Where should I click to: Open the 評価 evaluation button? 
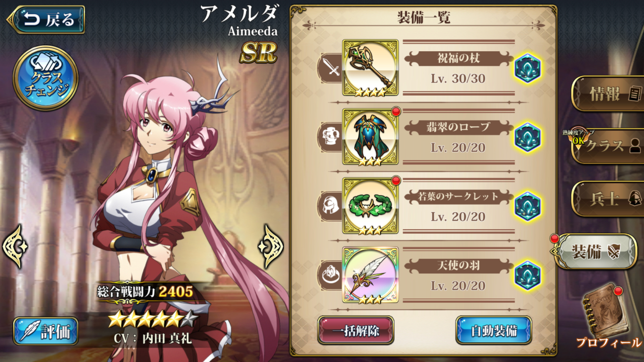[x=46, y=331]
